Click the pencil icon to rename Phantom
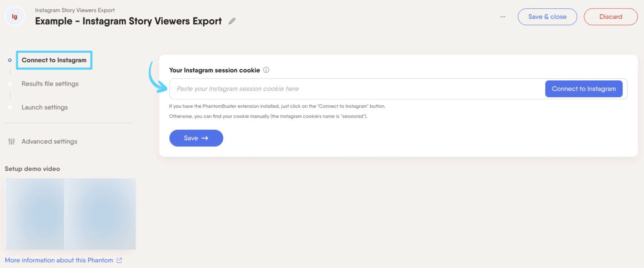This screenshot has height=268, width=644. tap(232, 21)
